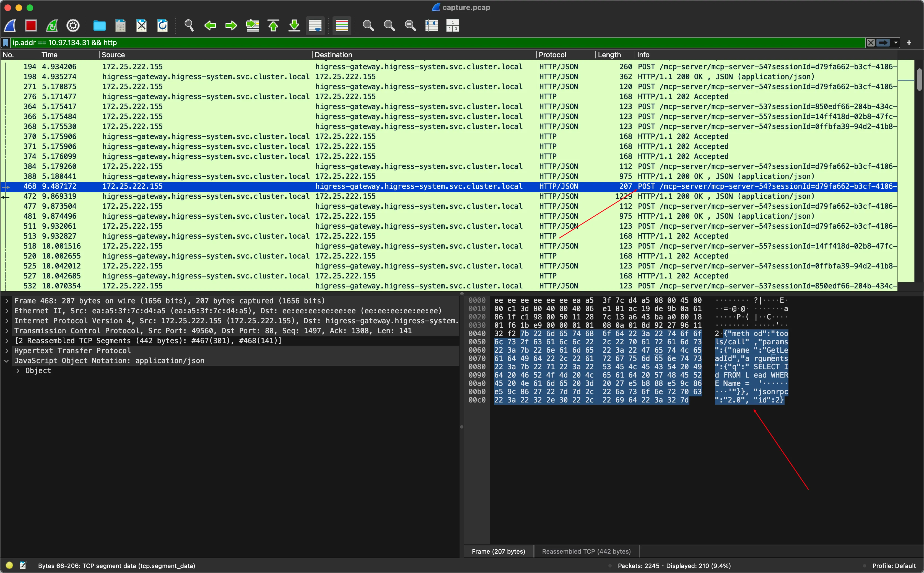
Task: Stop the capture with the red square icon
Action: point(31,25)
